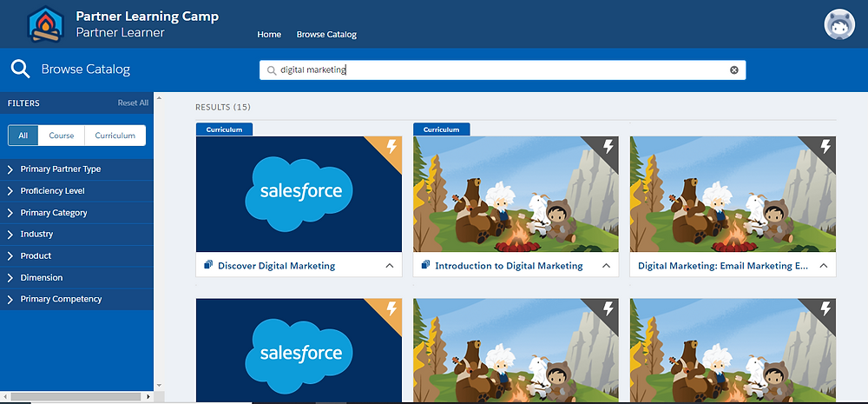Viewport: 868px width, 404px height.
Task: Click Introduction to Digital Marketing campfire thumbnail
Action: coord(516,194)
